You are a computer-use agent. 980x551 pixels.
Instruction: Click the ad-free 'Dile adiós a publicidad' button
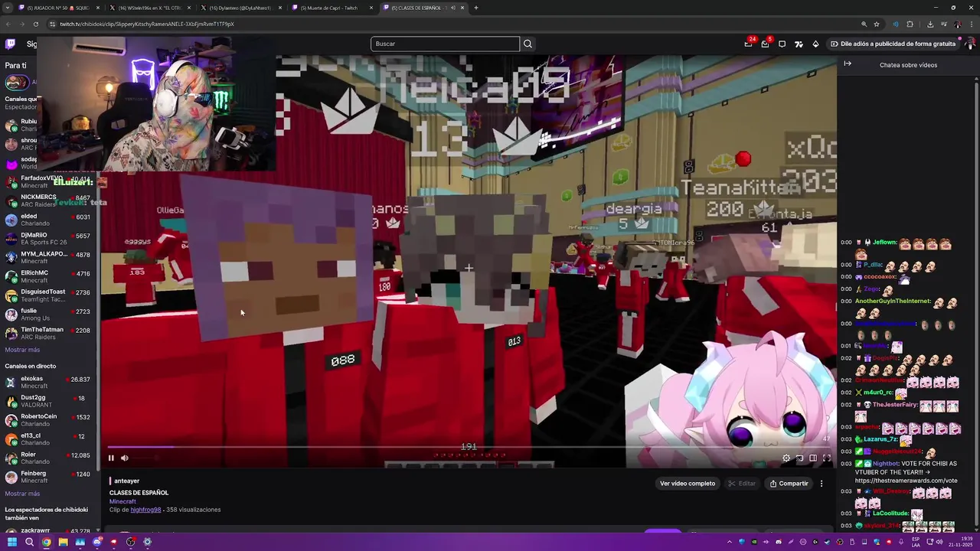click(893, 44)
